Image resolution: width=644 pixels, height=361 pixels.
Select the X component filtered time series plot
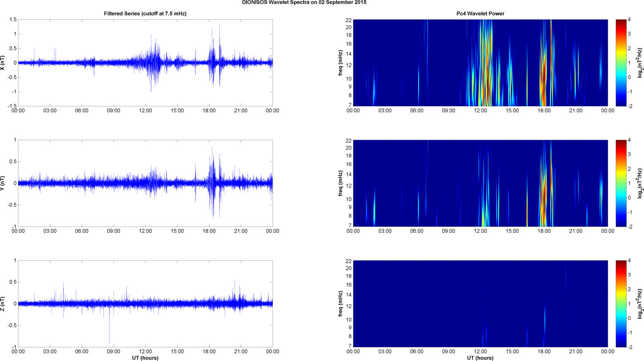point(145,63)
